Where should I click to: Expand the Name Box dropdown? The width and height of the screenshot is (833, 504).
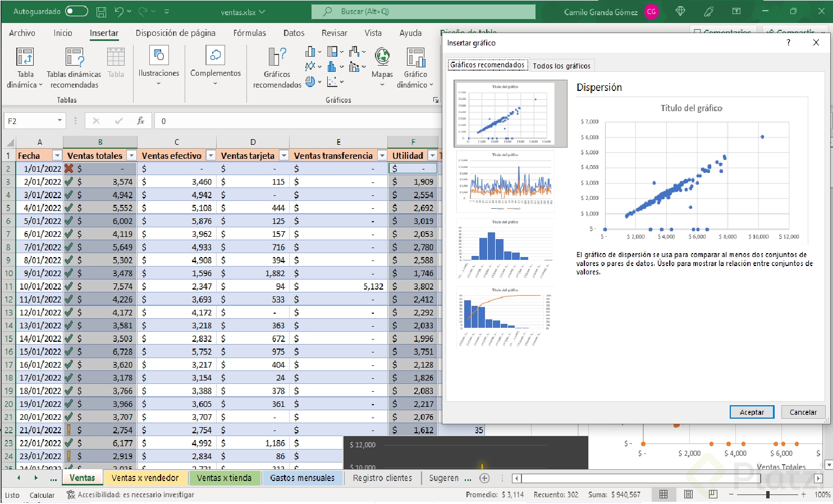61,121
